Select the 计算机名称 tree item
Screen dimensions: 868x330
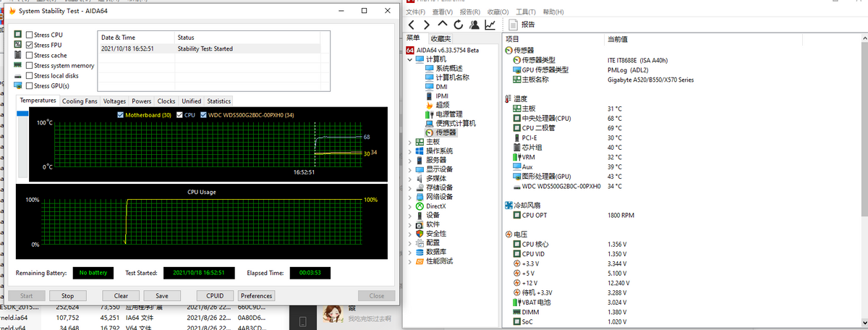coord(452,77)
